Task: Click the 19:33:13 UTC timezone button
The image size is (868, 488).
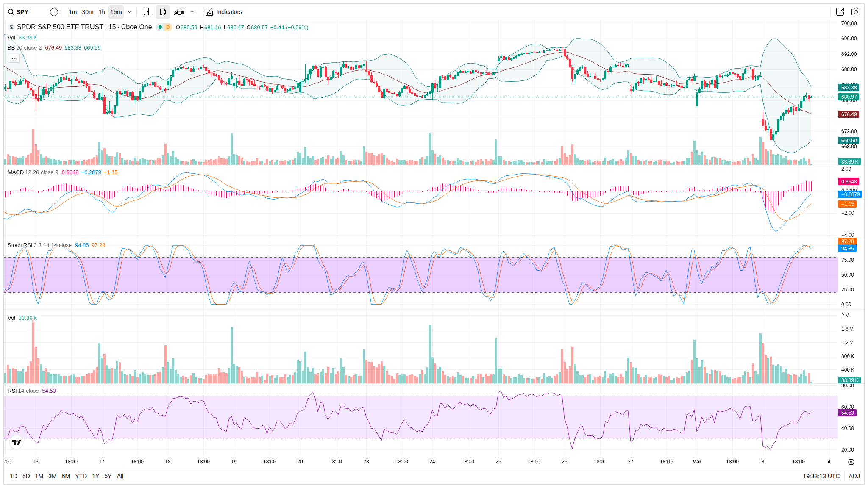Action: (x=821, y=476)
